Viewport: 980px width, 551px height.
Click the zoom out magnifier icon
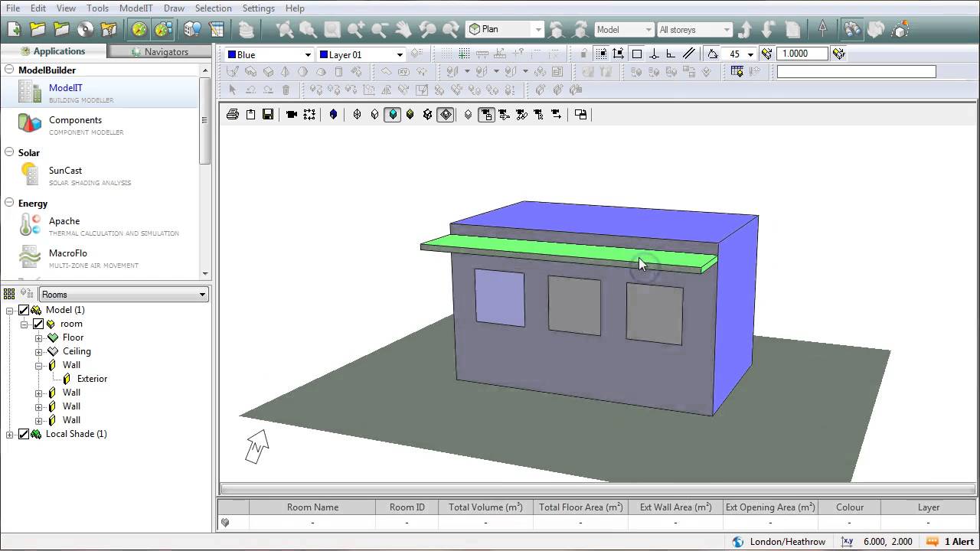pyautogui.click(x=380, y=30)
